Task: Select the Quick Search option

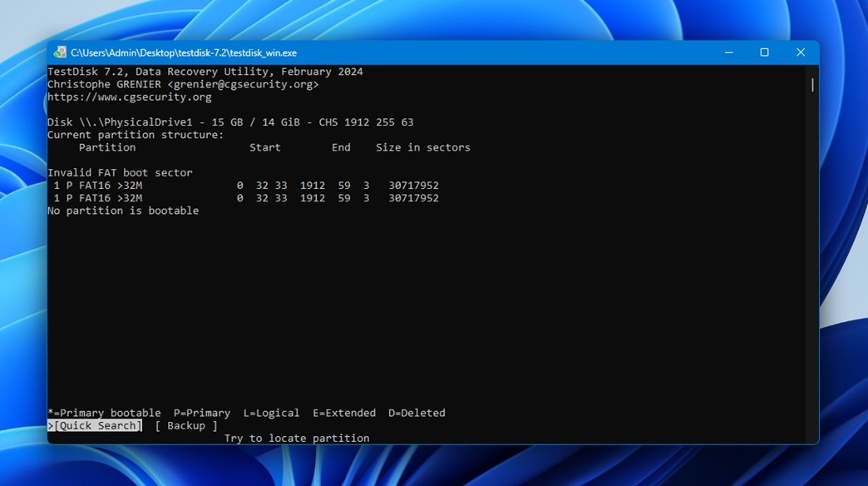Action: (95, 425)
